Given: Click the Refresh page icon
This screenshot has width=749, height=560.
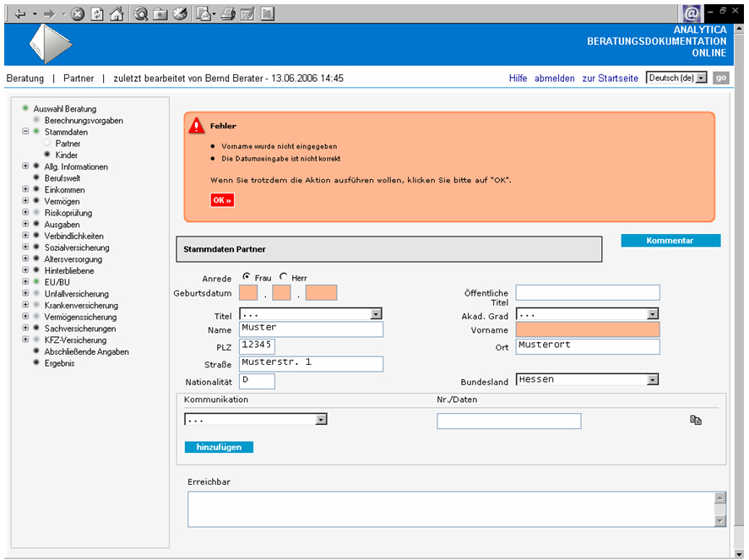Looking at the screenshot, I should click(x=97, y=14).
